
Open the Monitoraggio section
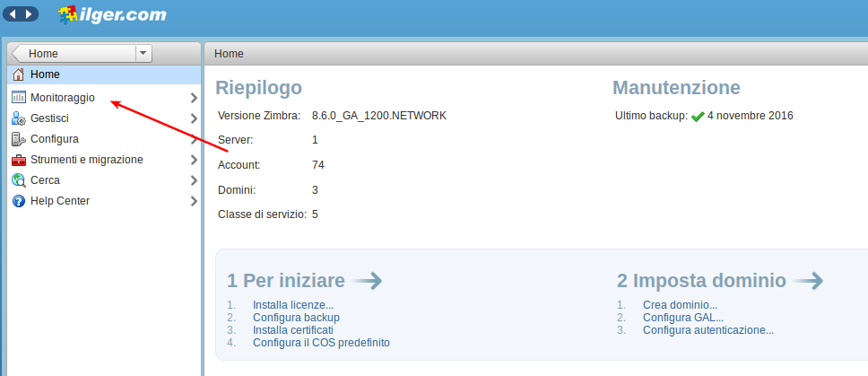click(x=104, y=98)
